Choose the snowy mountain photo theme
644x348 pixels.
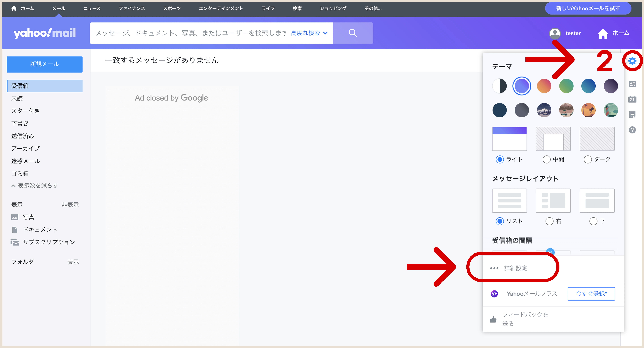point(544,110)
